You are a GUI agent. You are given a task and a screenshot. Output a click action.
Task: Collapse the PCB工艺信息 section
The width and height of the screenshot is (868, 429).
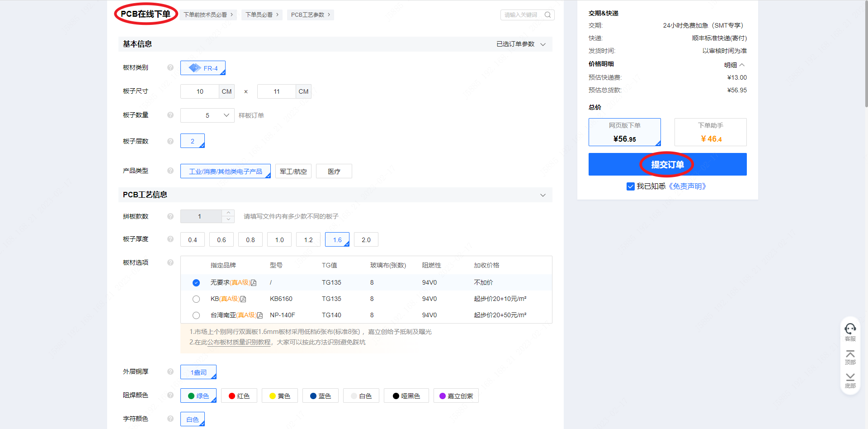coord(542,195)
